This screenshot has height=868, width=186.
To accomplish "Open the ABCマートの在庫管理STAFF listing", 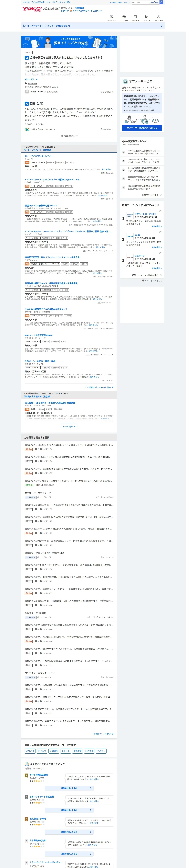I will pos(39,335).
